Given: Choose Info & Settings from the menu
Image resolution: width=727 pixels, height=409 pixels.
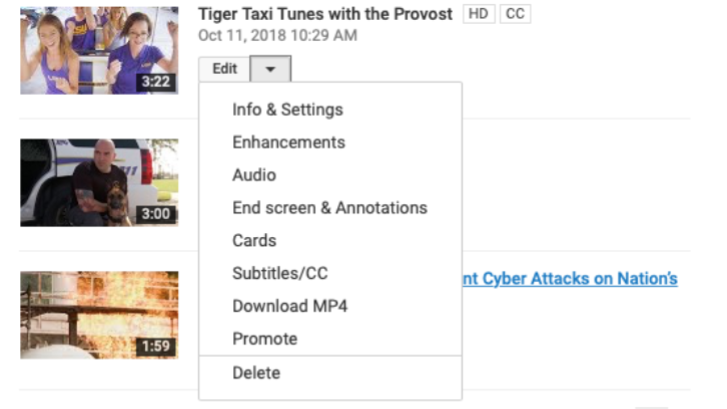Looking at the screenshot, I should click(287, 109).
